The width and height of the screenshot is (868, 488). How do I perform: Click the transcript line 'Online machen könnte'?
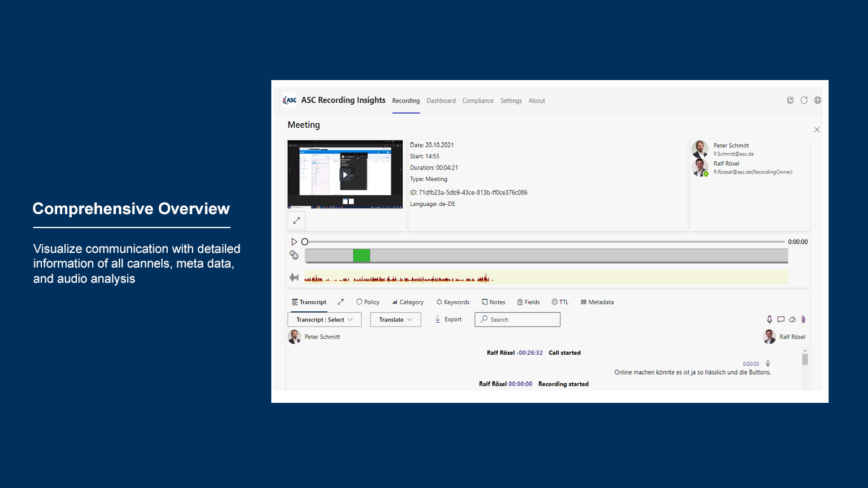[692, 372]
